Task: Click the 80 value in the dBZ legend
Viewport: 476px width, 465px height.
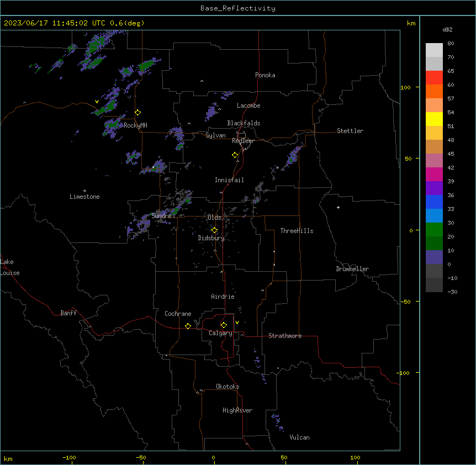Action: (451, 44)
